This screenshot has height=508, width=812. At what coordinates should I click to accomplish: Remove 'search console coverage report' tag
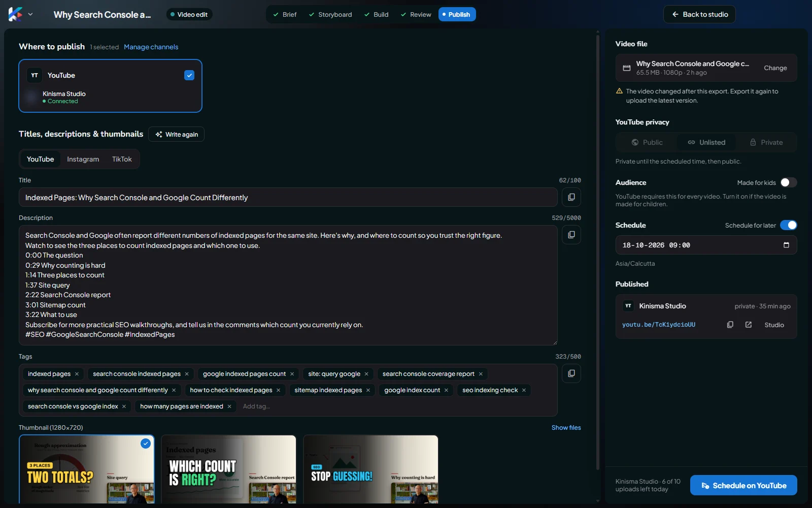point(481,374)
